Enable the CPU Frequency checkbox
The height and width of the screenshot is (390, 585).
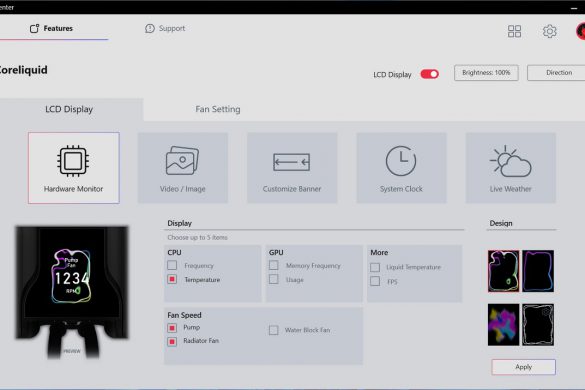[x=172, y=265]
